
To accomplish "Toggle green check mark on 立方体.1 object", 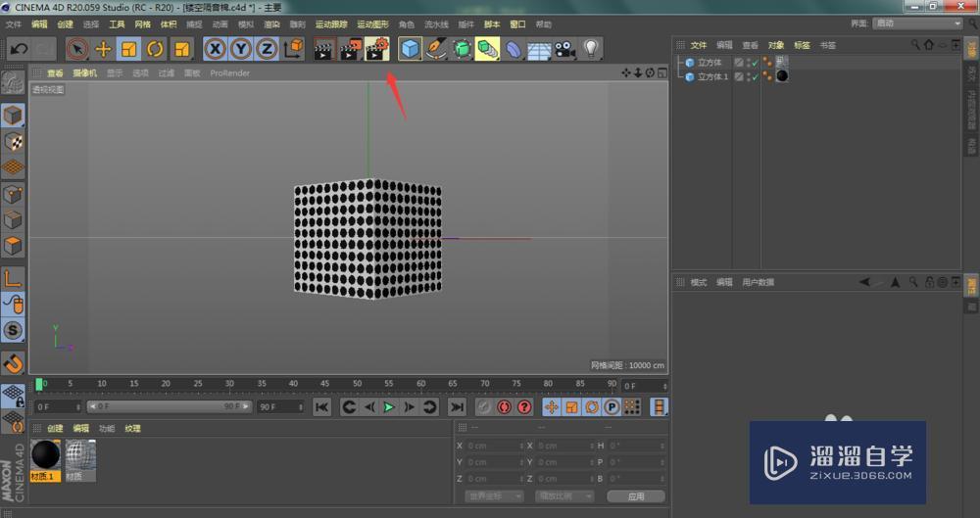I will coord(755,76).
